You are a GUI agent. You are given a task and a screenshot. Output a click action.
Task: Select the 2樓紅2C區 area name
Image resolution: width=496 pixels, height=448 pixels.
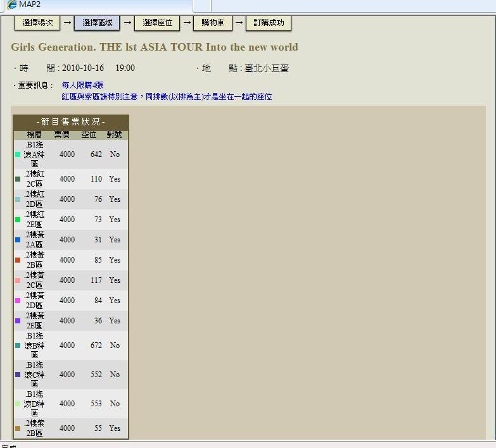[x=34, y=179]
